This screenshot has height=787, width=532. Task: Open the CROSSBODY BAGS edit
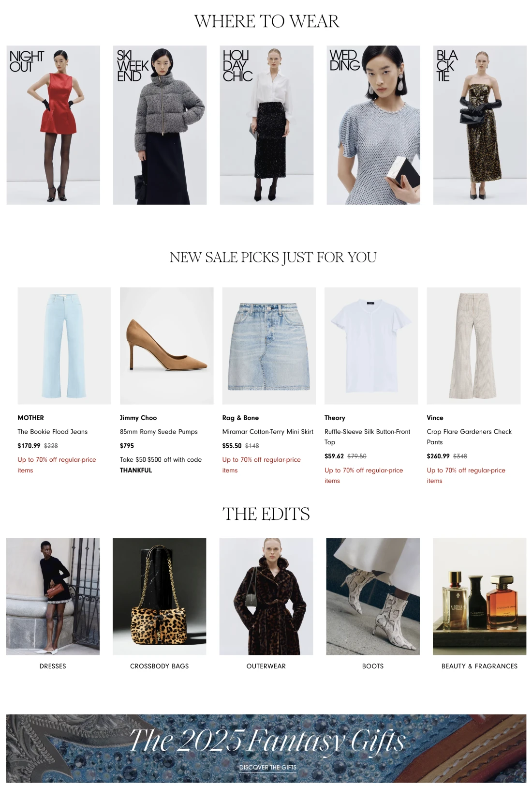pos(160,666)
